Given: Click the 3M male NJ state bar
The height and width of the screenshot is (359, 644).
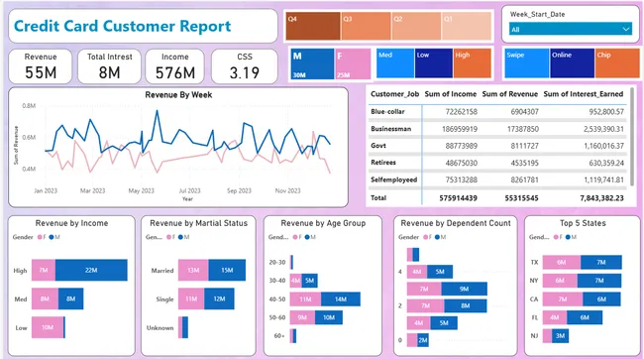Looking at the screenshot, I should (560, 335).
